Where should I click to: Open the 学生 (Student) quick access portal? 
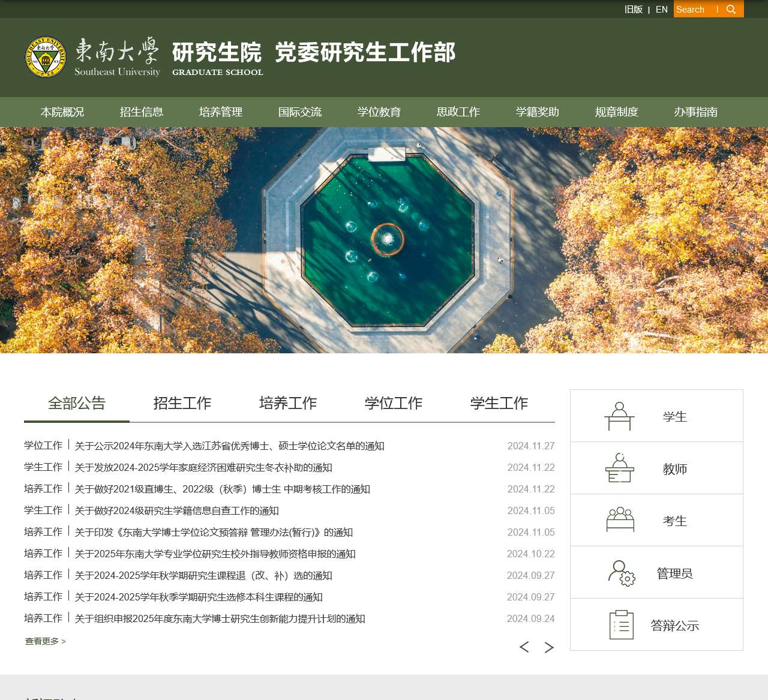(x=656, y=416)
